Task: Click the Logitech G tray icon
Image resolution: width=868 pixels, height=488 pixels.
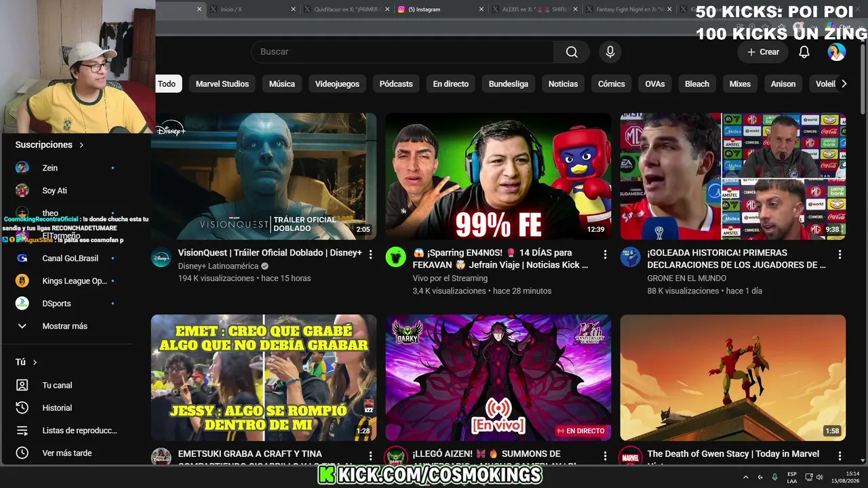Action: click(760, 477)
